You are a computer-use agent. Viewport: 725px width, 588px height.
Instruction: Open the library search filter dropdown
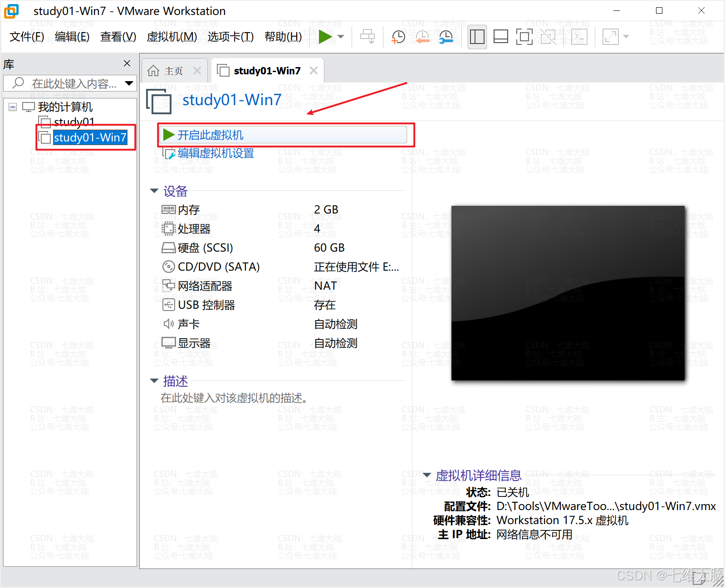click(x=129, y=83)
